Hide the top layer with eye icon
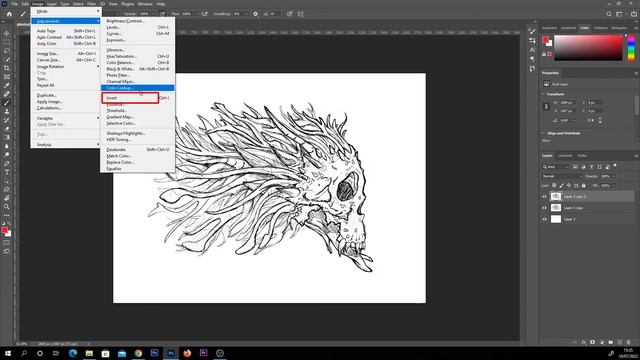 pos(544,196)
